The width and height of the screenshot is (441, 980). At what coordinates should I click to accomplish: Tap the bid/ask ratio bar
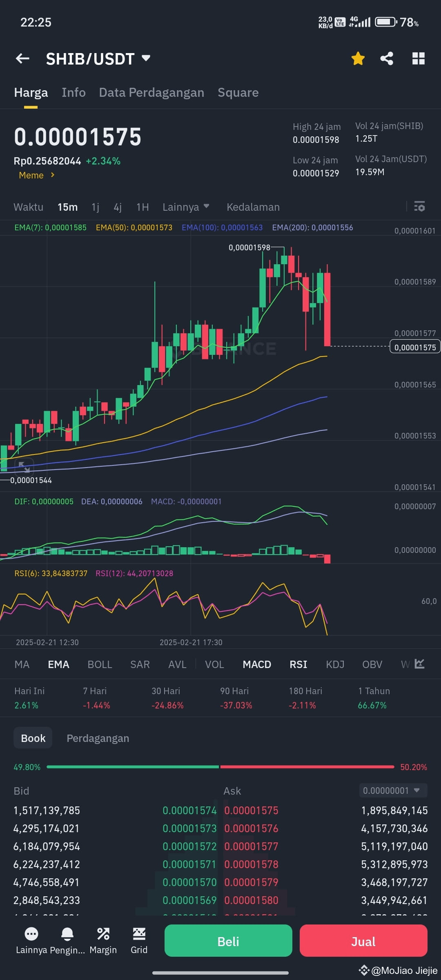[220, 767]
